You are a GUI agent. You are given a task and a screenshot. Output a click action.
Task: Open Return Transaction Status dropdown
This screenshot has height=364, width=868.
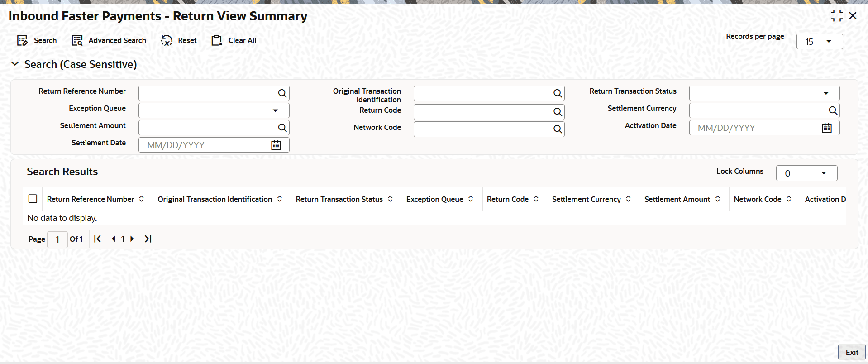[764, 93]
